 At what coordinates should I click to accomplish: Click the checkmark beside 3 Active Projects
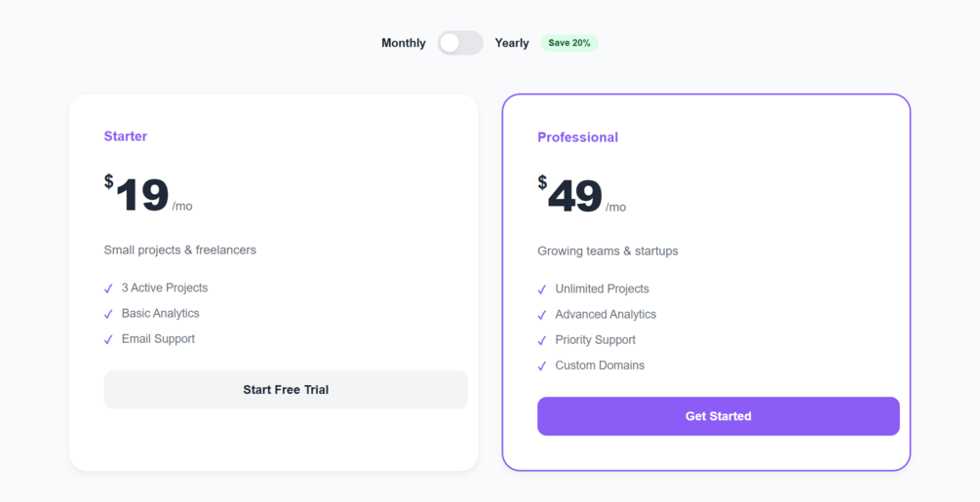tap(108, 289)
